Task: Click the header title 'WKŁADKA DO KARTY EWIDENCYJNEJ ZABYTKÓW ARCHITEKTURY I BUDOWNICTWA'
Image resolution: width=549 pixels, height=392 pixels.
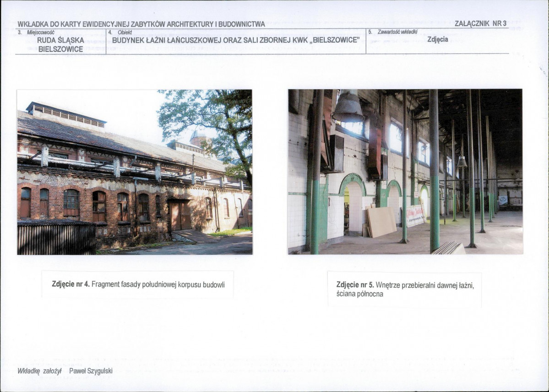Action: point(141,24)
